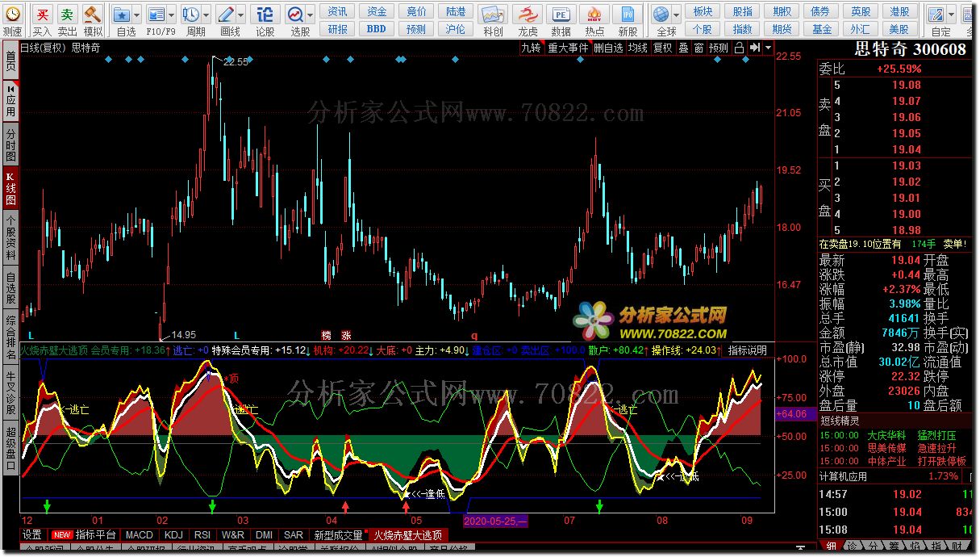Viewport: 980px width, 557px height.
Task: Click the 短线精灵 short-term alerts header
Action: 839,420
